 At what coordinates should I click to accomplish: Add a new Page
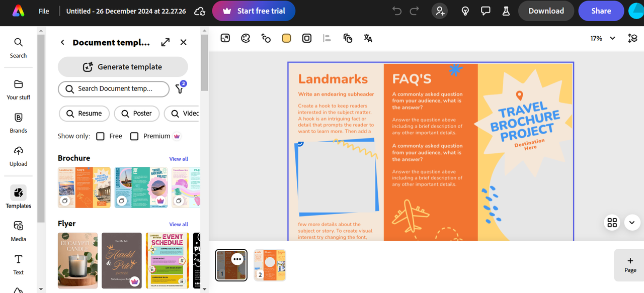[x=630, y=265]
